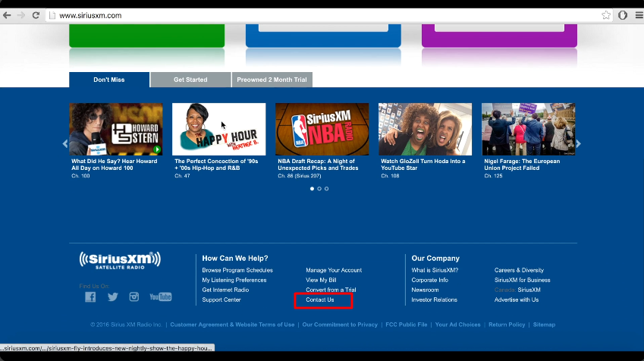Open the Sitemap link

[544, 325]
